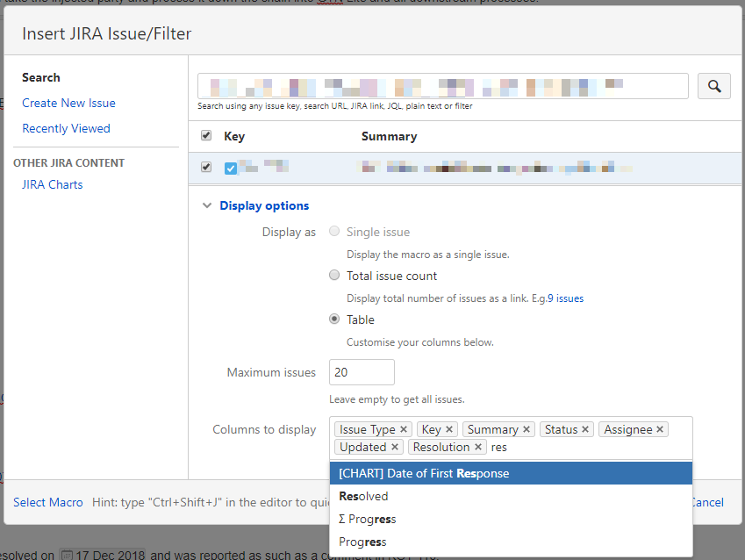Click the Key column header

pyautogui.click(x=234, y=136)
